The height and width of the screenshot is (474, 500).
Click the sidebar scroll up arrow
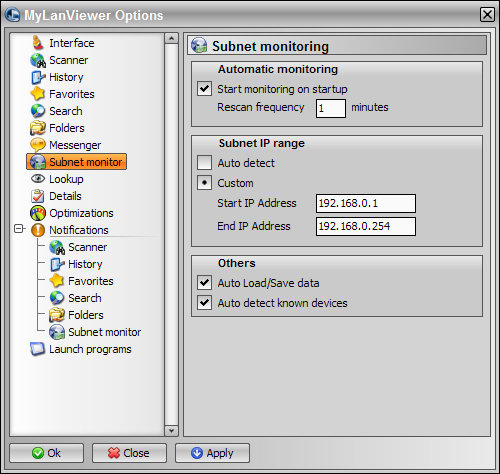click(x=171, y=38)
